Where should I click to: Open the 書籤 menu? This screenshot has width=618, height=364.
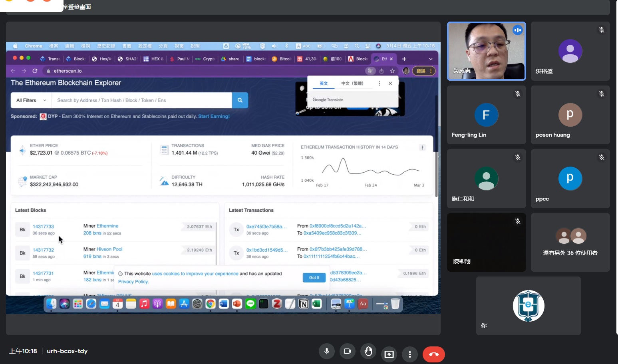(x=127, y=46)
